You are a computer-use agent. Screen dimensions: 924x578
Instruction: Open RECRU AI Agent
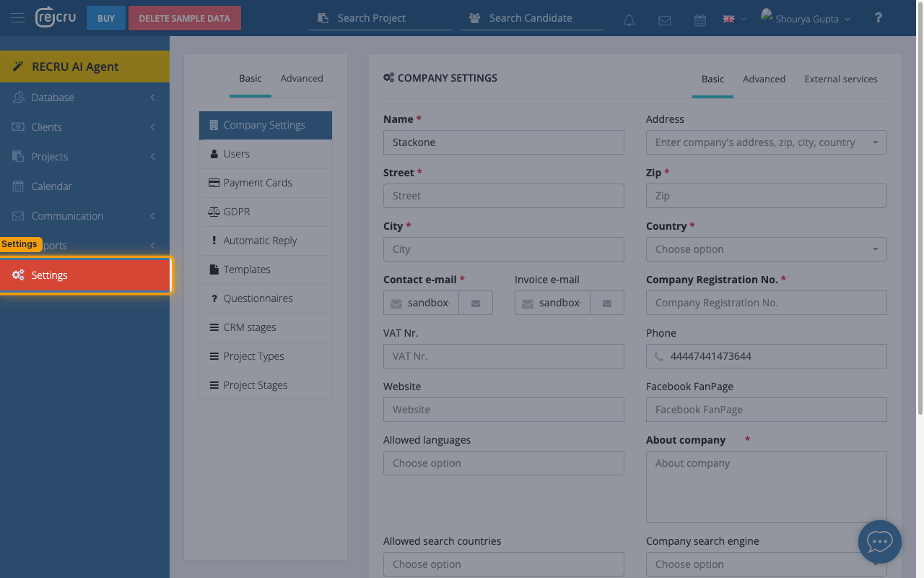point(84,66)
